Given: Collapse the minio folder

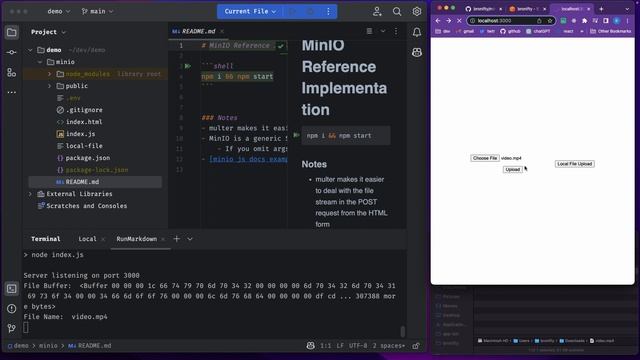Looking at the screenshot, I should (40, 62).
